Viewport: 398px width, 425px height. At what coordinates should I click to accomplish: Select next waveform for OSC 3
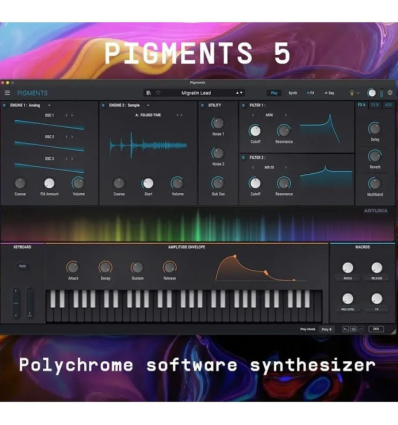(72, 159)
